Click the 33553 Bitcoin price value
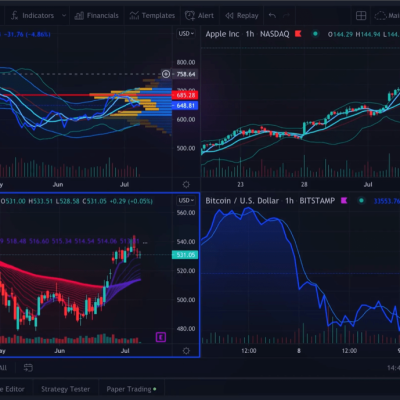Screen dimensions: 400x400 [x=387, y=201]
